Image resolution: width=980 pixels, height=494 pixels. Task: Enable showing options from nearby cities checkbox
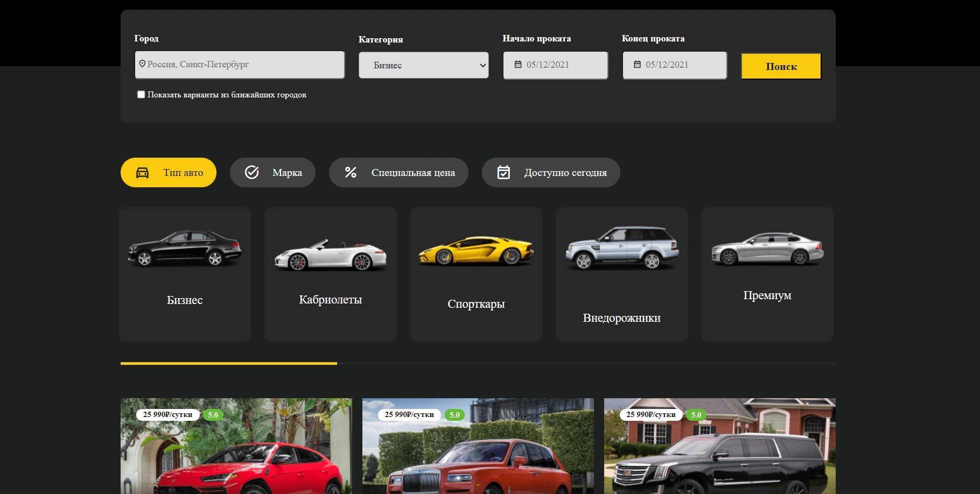[141, 95]
